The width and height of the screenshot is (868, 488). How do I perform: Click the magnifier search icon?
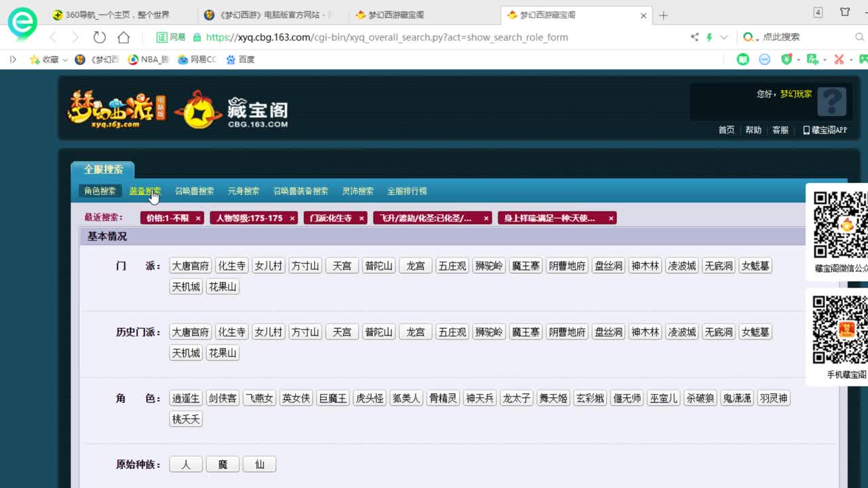(x=859, y=37)
